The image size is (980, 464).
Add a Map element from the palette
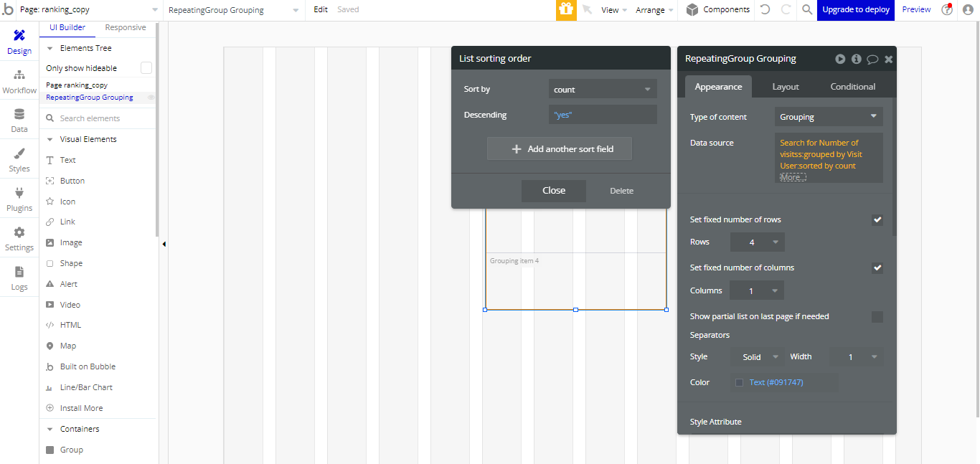pyautogui.click(x=68, y=346)
